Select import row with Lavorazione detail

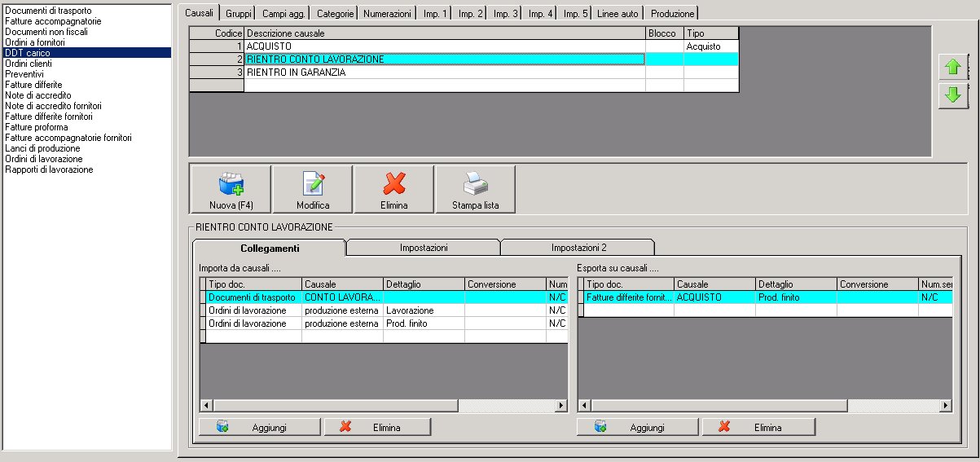click(385, 310)
